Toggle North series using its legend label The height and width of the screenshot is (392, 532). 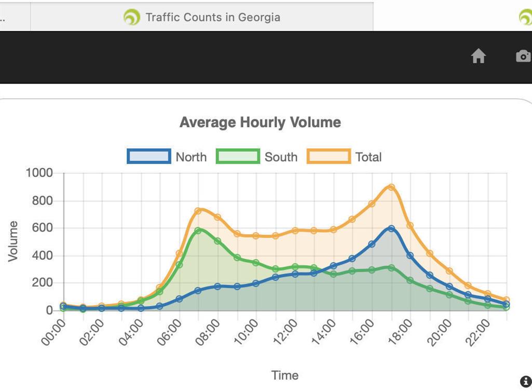191,157
